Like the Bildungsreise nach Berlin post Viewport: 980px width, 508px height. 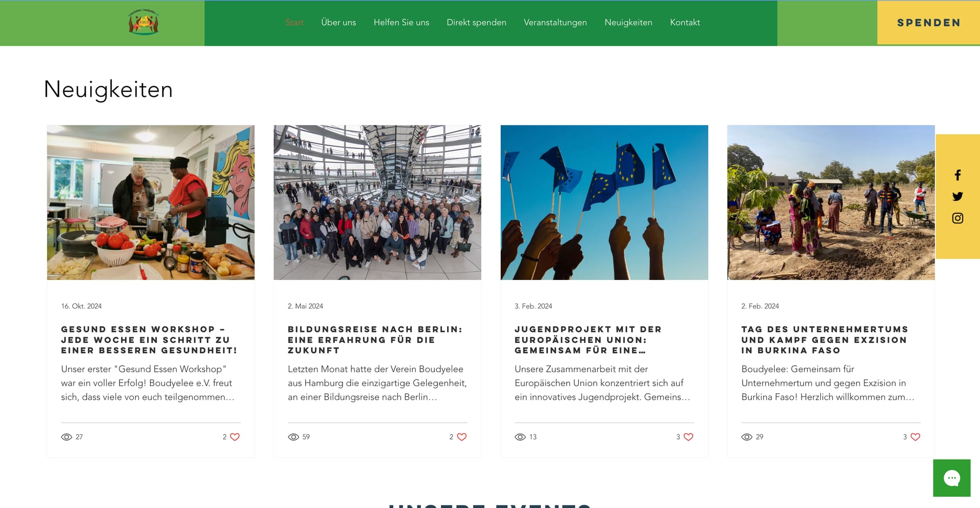461,437
